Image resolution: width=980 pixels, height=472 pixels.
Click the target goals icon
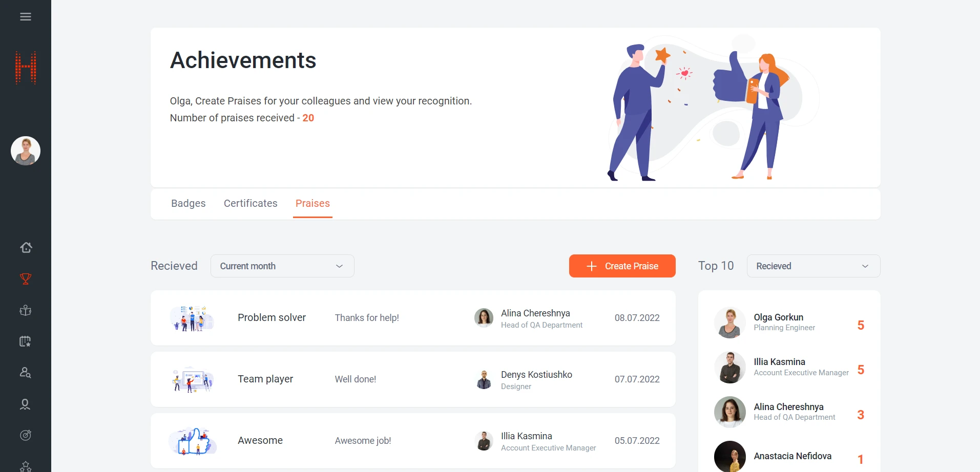26,435
